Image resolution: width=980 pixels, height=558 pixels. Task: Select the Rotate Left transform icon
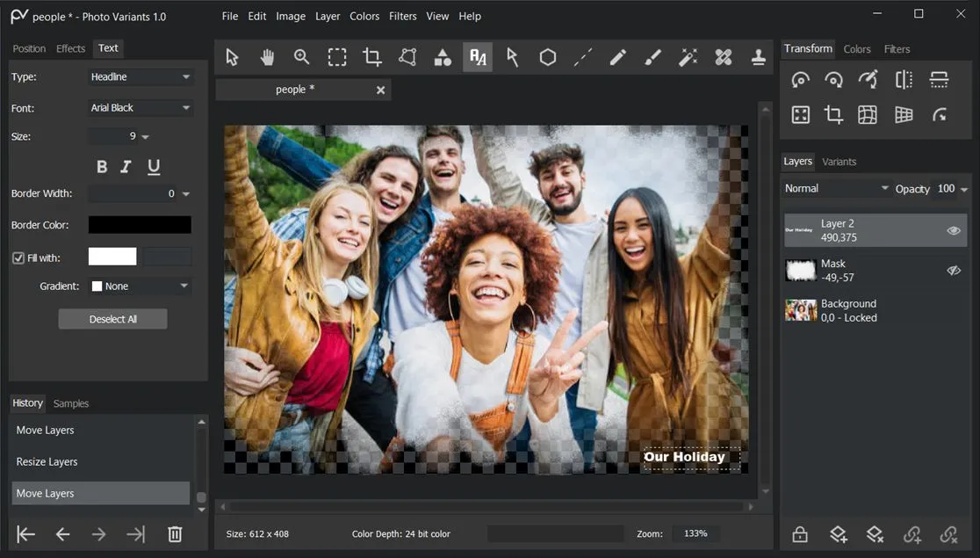click(800, 78)
